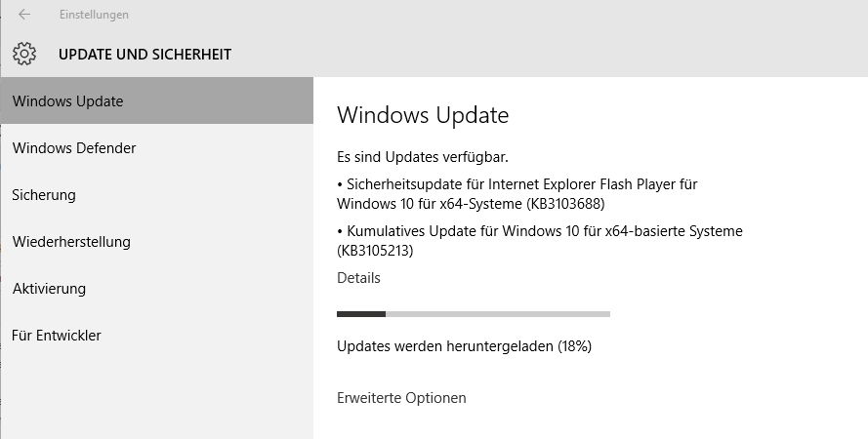Select the Kumulatives Update KB3105213 entry

click(540, 241)
